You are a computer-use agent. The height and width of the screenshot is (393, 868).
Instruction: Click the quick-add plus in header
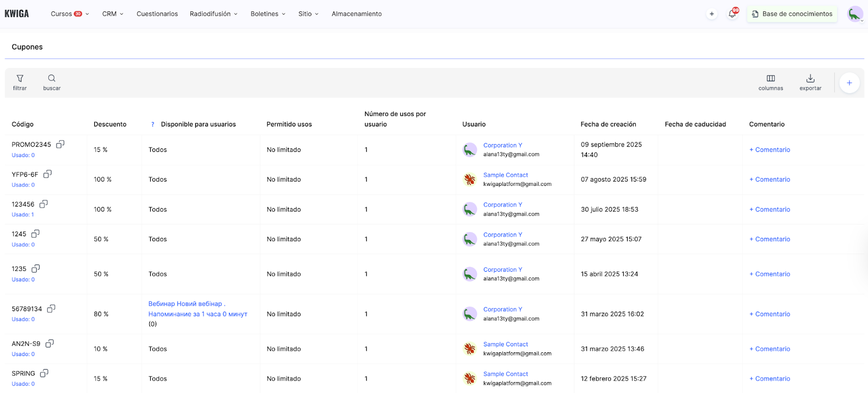[x=712, y=14]
